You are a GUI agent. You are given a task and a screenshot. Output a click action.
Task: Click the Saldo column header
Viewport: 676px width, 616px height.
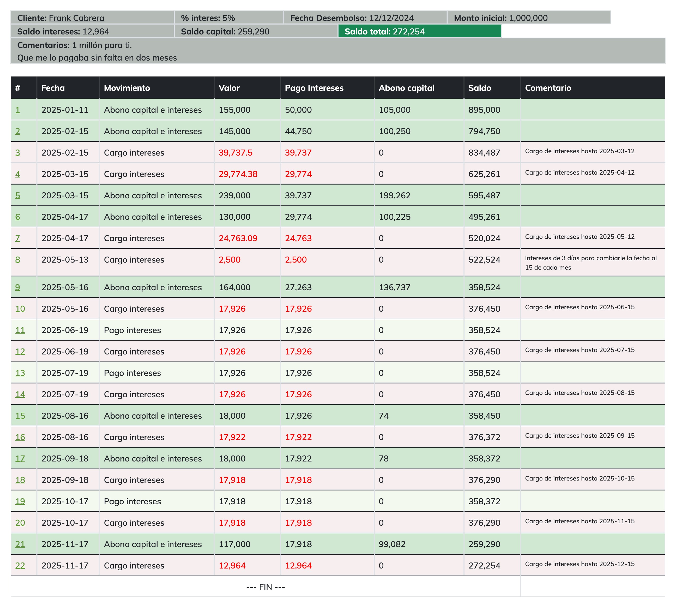pyautogui.click(x=480, y=88)
